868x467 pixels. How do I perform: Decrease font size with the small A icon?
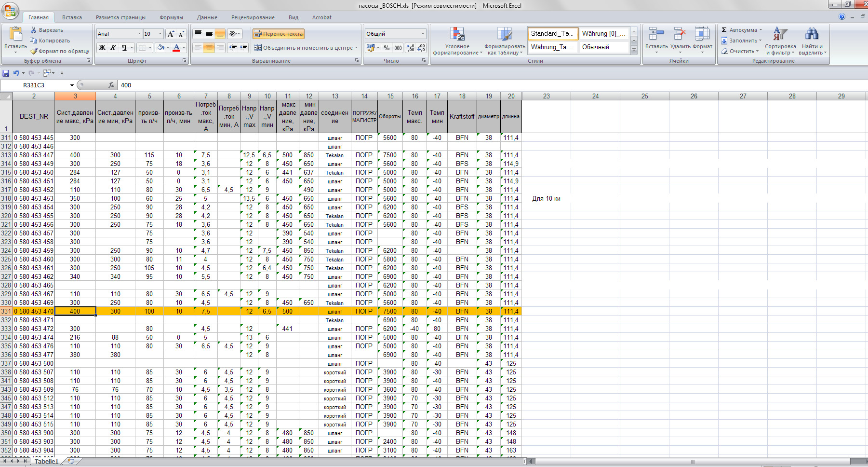tap(181, 34)
